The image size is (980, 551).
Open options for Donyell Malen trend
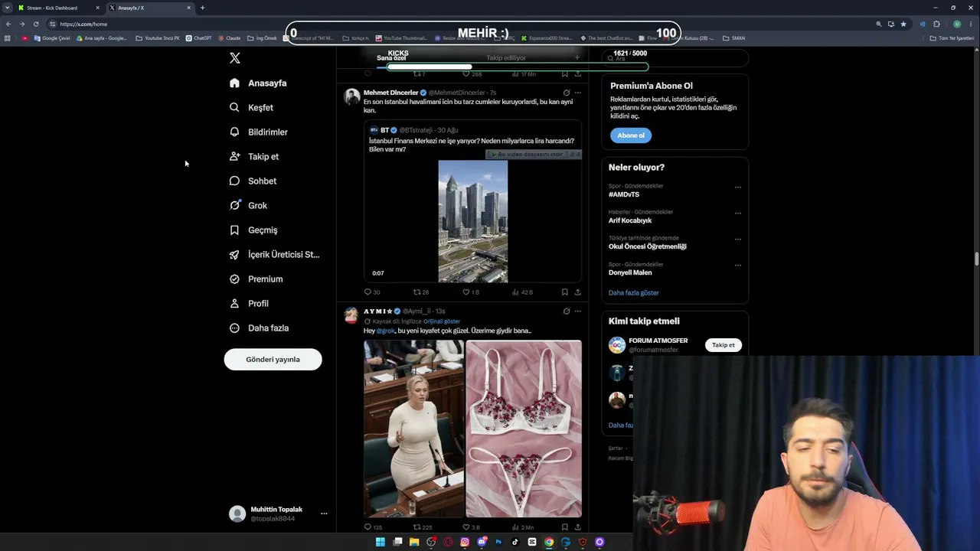click(738, 265)
